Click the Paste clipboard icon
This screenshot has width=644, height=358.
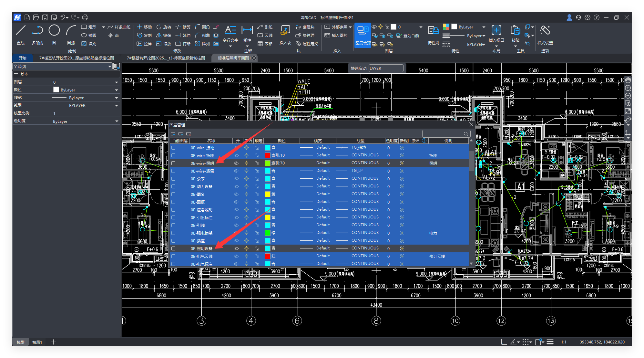(x=515, y=31)
